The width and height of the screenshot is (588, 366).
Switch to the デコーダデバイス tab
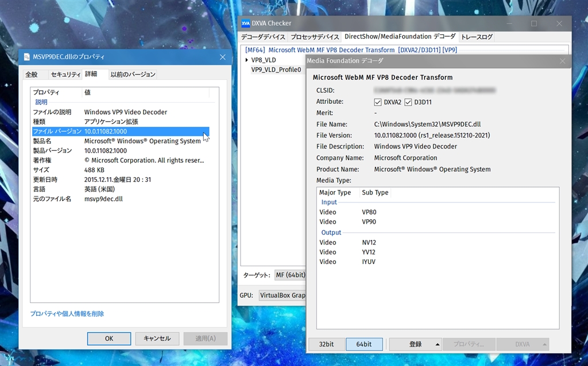point(263,37)
